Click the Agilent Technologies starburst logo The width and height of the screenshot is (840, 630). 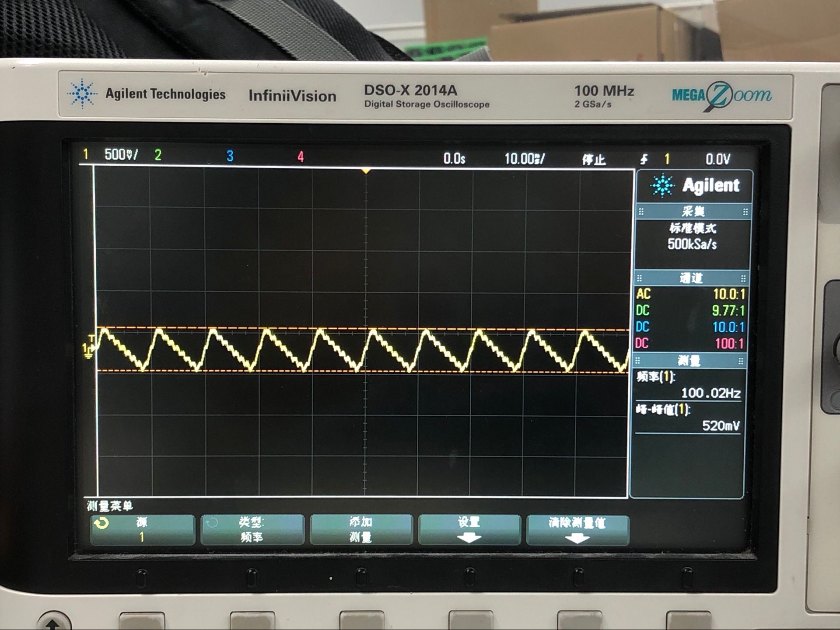point(81,93)
